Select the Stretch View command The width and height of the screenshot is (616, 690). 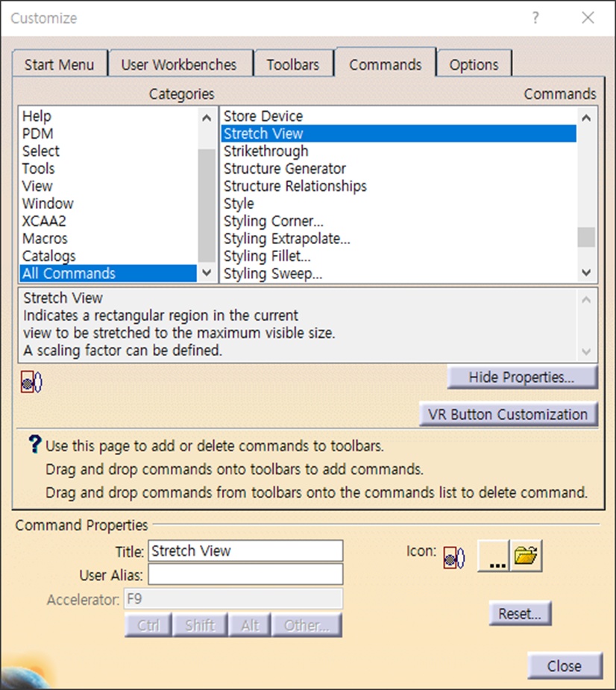[x=399, y=134]
